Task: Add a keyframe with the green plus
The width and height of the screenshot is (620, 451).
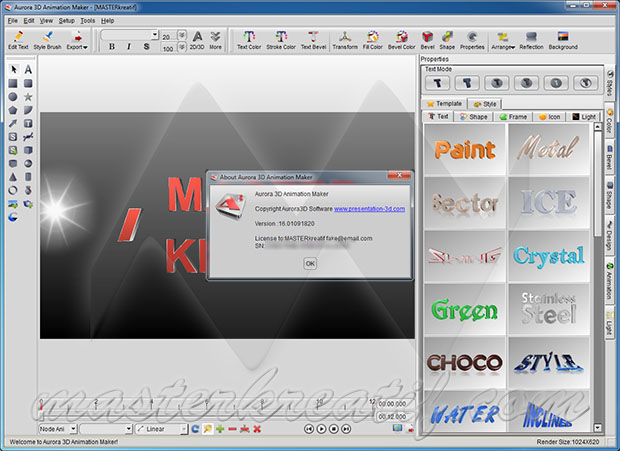Action: click(220, 429)
